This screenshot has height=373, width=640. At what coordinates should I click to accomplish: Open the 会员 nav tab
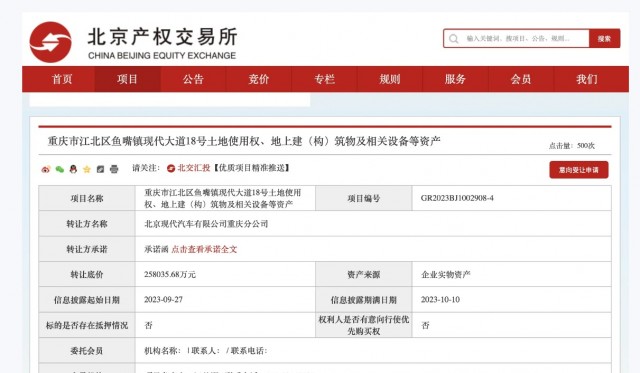click(521, 79)
